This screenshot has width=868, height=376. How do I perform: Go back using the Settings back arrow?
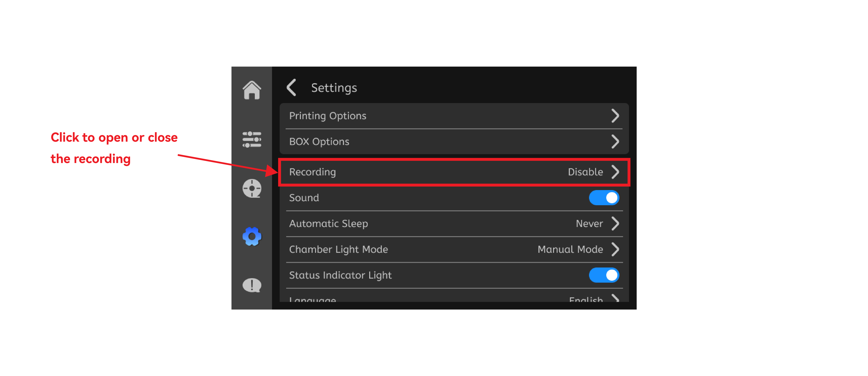(291, 88)
